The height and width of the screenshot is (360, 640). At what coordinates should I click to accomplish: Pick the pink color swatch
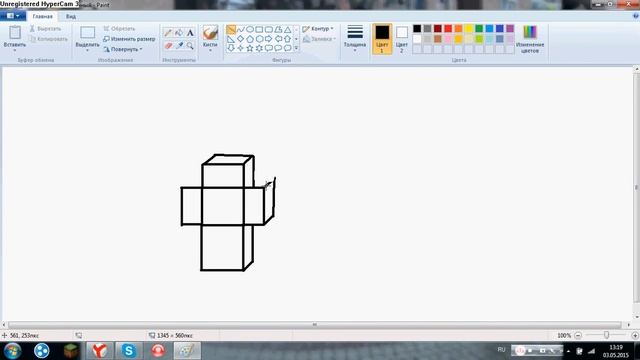[448, 39]
